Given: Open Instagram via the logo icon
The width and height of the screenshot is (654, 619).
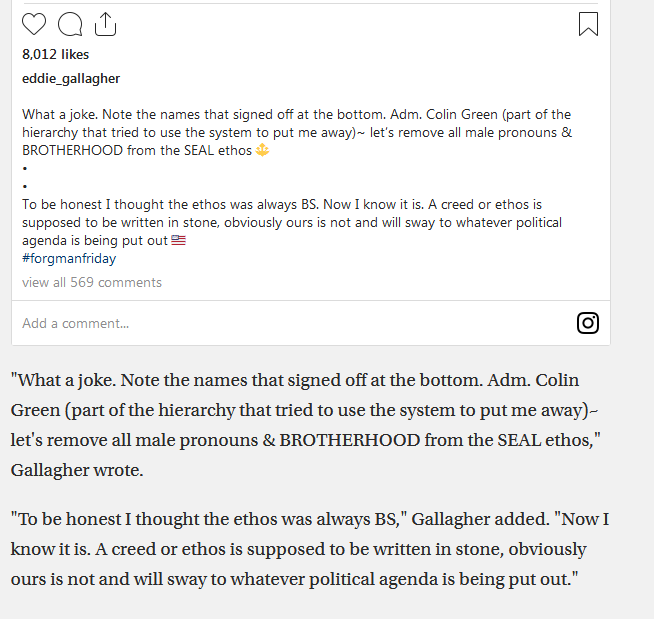Looking at the screenshot, I should pos(588,323).
